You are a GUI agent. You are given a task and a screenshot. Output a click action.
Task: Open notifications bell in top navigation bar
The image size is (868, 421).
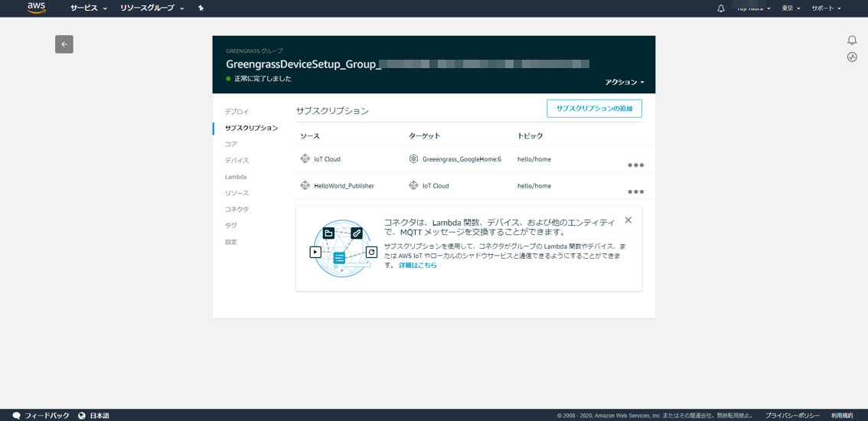click(721, 8)
